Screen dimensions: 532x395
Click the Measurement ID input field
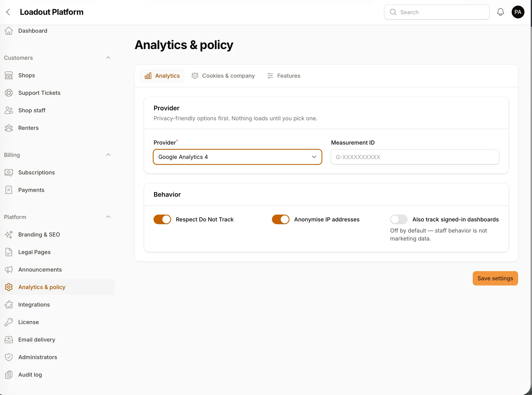[x=415, y=157]
